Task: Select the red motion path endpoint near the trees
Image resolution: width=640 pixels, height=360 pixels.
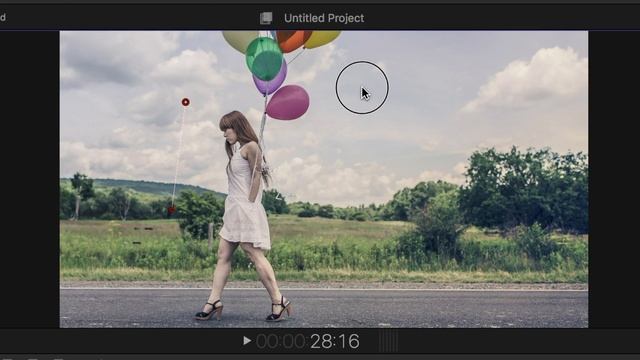Action: 171,210
